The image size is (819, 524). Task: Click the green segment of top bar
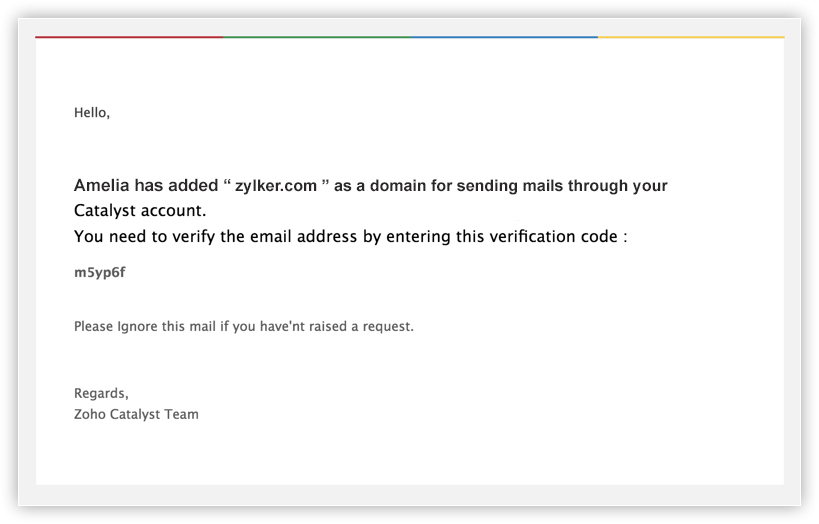[316, 37]
